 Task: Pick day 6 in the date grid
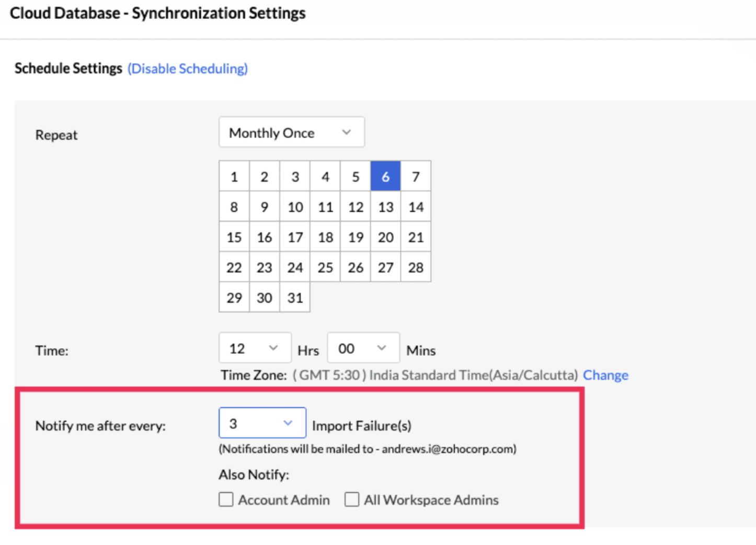pos(385,177)
